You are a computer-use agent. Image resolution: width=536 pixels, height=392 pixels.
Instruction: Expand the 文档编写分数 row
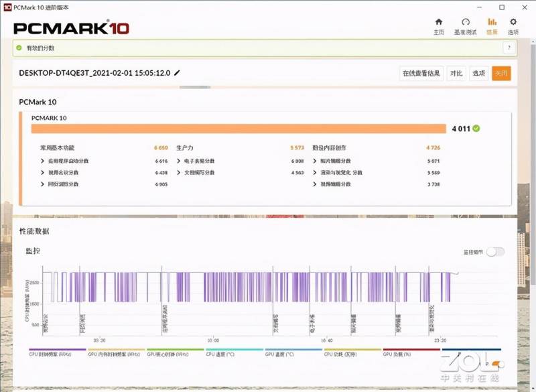pyautogui.click(x=178, y=173)
